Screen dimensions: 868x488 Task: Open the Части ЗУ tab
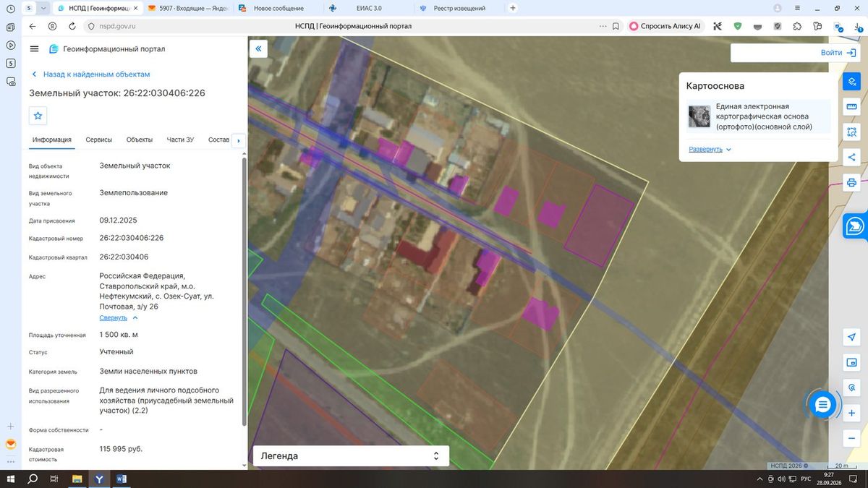(x=180, y=140)
